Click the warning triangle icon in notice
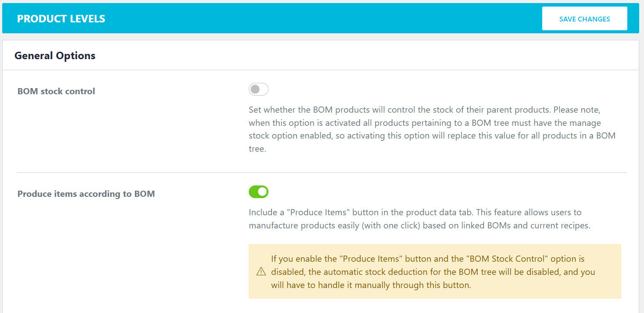 click(x=261, y=272)
